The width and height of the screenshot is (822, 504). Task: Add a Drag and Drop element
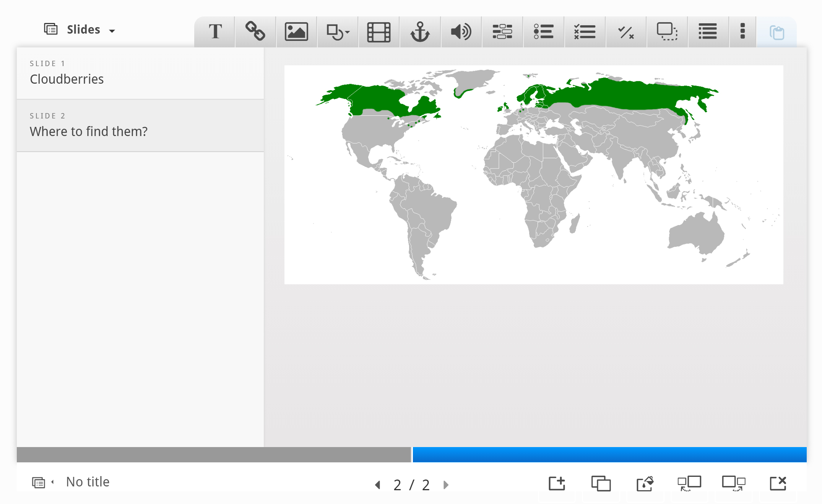point(667,32)
